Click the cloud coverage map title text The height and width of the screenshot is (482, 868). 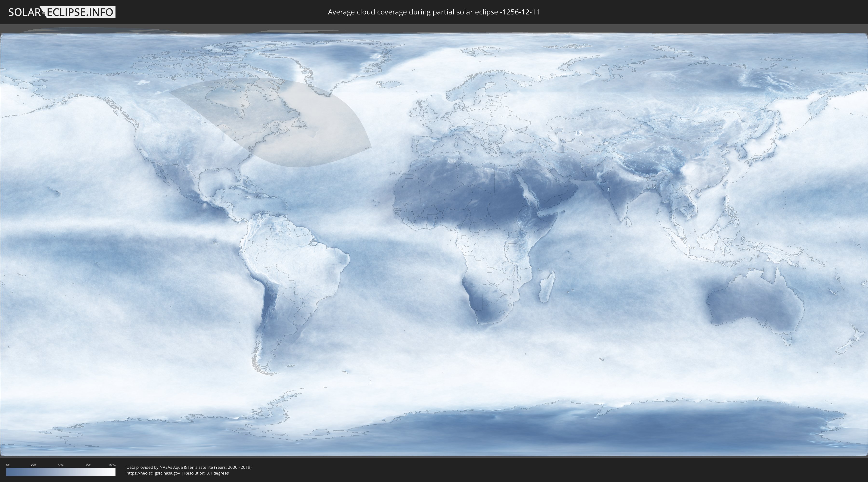click(434, 12)
